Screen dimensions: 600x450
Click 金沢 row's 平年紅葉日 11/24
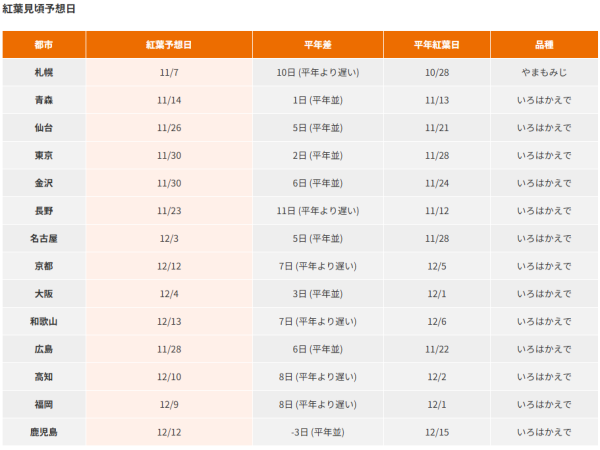(x=437, y=183)
